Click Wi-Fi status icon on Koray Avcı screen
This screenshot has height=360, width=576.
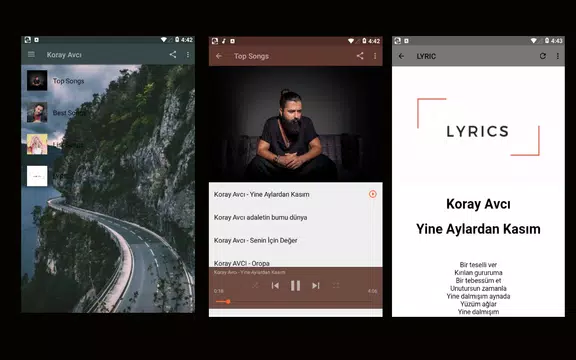click(164, 40)
